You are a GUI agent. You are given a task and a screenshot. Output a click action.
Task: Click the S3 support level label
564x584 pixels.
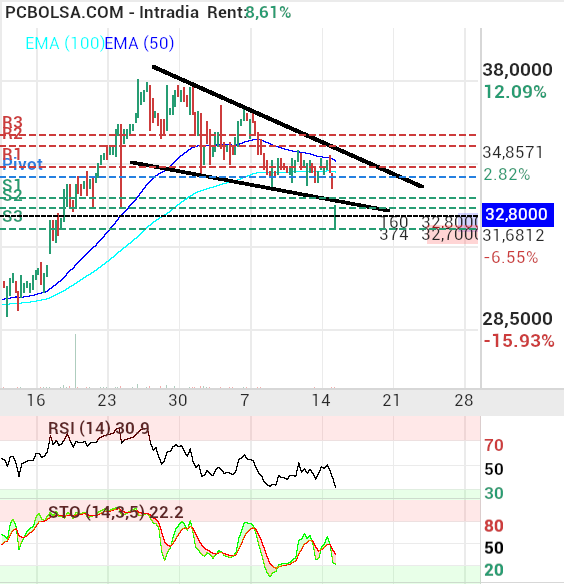12,216
